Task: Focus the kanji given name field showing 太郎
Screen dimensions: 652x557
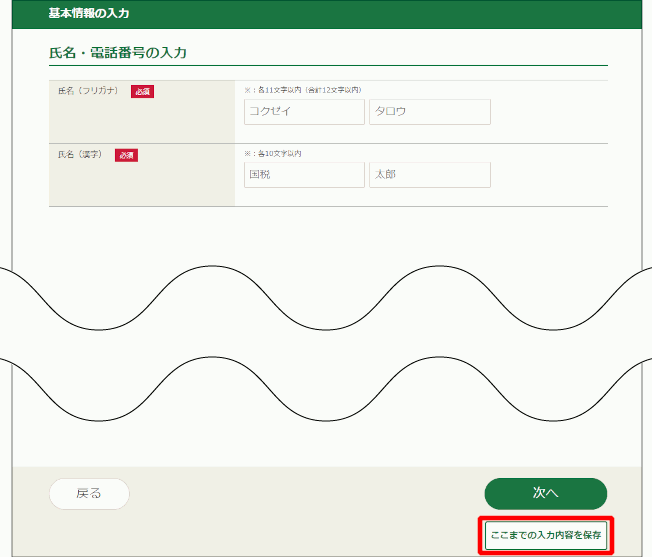Action: 429,175
